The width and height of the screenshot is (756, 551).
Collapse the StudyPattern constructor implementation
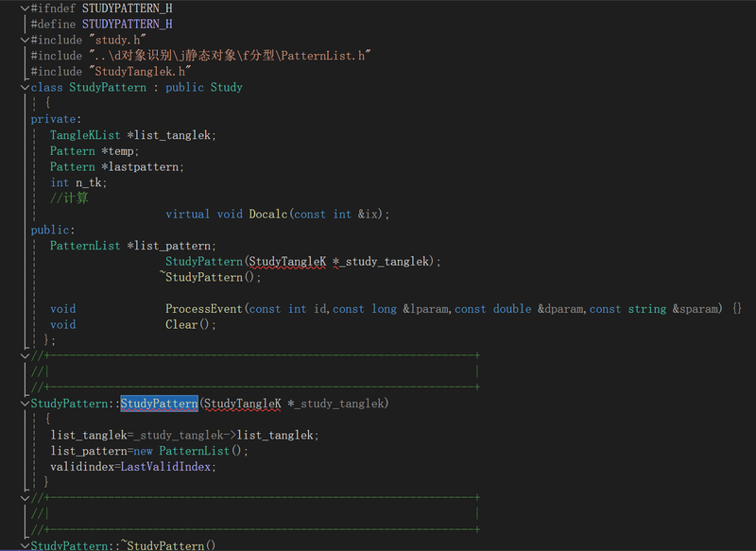point(26,404)
